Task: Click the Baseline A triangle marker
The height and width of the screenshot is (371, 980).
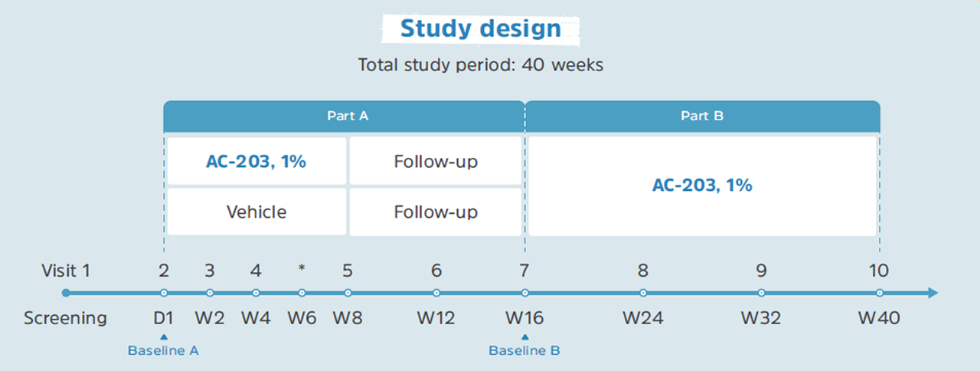Action: pos(164,337)
